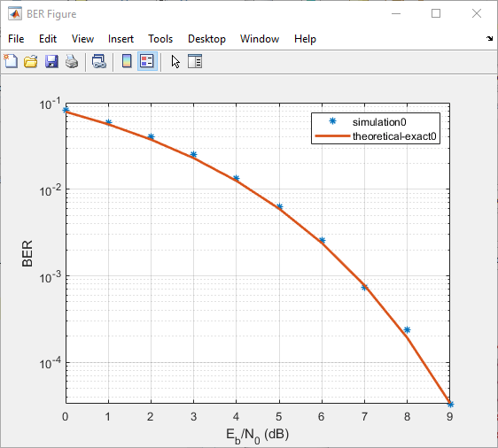Open the Tools menu

click(160, 39)
